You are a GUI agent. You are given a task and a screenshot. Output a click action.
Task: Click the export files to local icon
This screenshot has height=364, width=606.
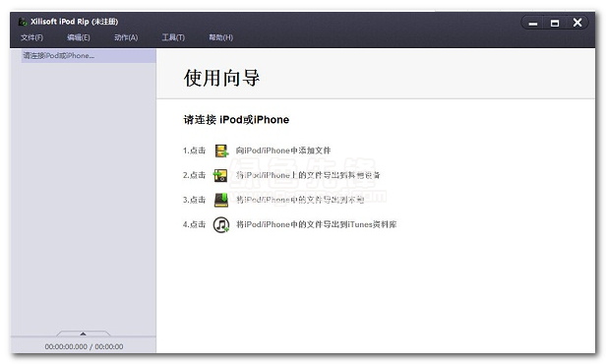coord(221,200)
